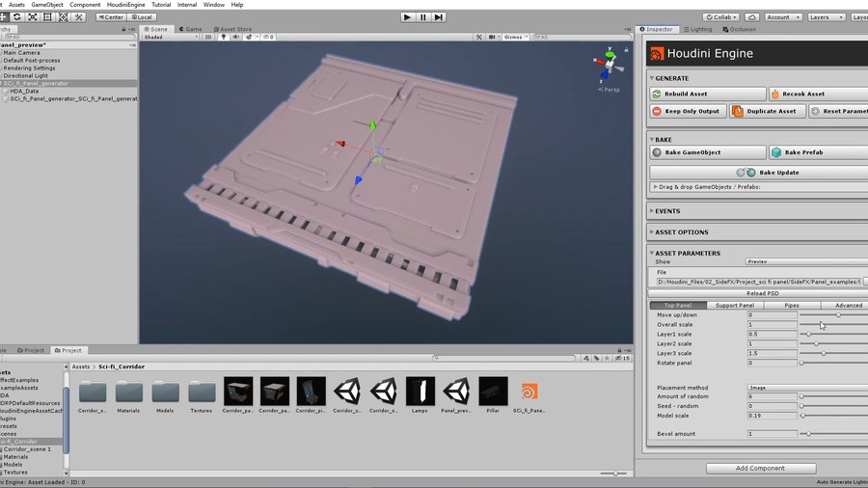Open the Shaded draw mode dropdown

tap(171, 37)
